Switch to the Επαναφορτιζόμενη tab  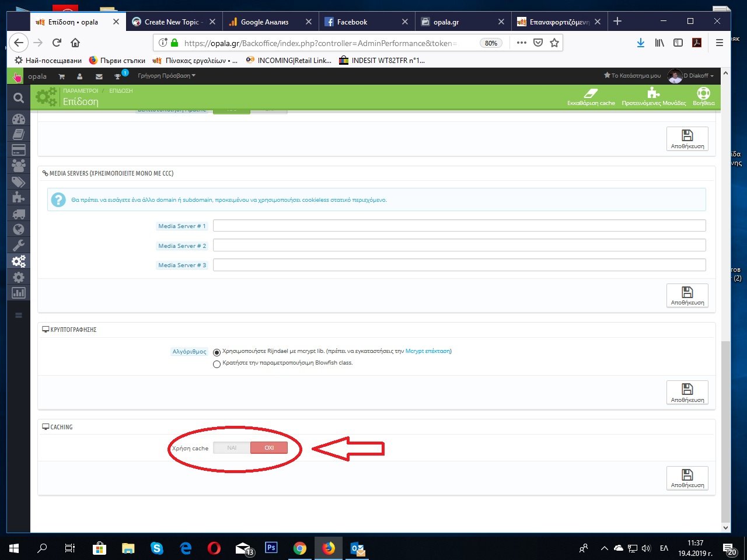coord(559,22)
